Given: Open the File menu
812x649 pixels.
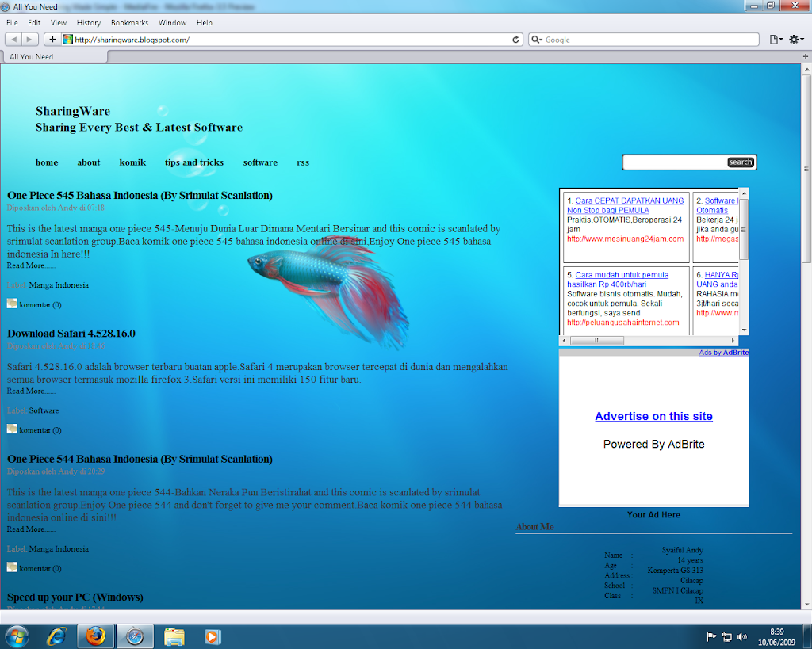Looking at the screenshot, I should tap(12, 23).
